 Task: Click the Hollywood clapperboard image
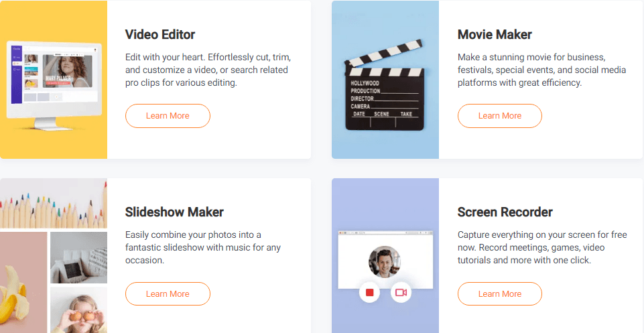tap(384, 85)
